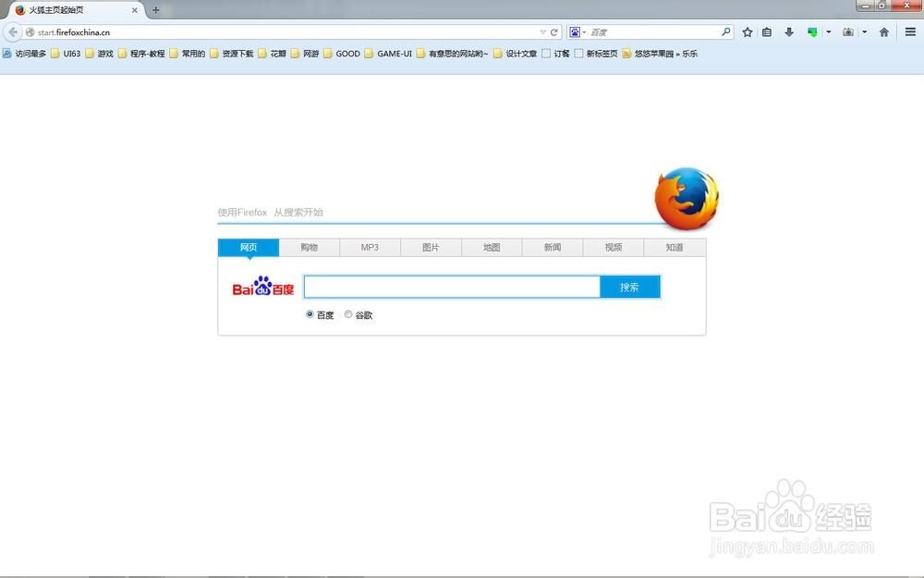Open the 悠悠苹果园 » 乐乐 feed bookmark
Image resolution: width=924 pixels, height=578 pixels.
pos(660,54)
